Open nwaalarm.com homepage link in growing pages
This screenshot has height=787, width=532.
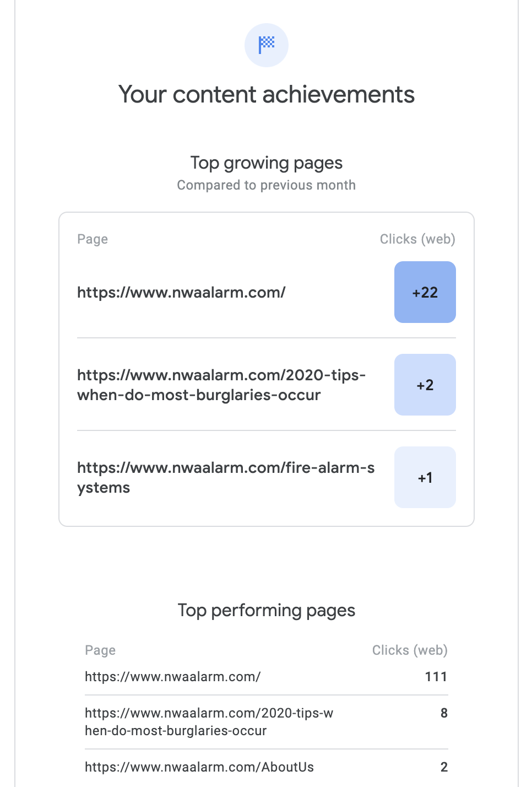pyautogui.click(x=181, y=292)
